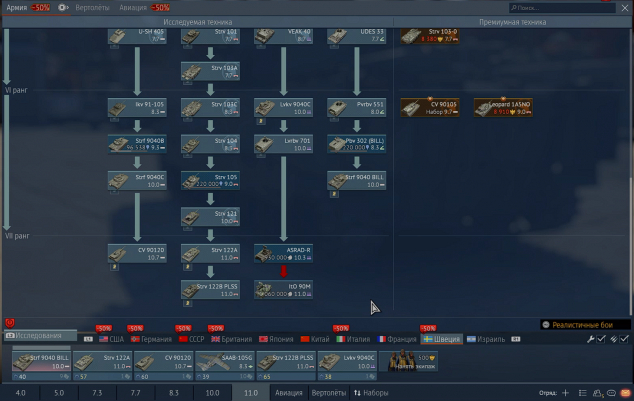Open the Вертолёты tab at top
This screenshot has width=634, height=401.
click(92, 8)
